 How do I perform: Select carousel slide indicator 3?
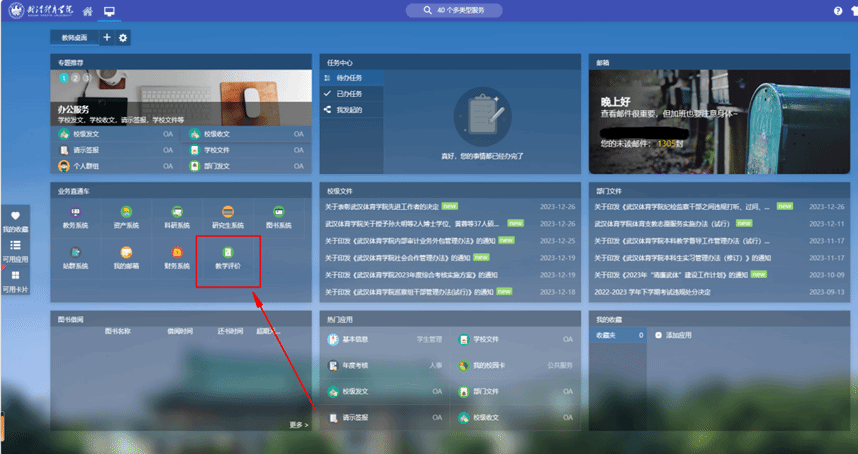pos(84,77)
